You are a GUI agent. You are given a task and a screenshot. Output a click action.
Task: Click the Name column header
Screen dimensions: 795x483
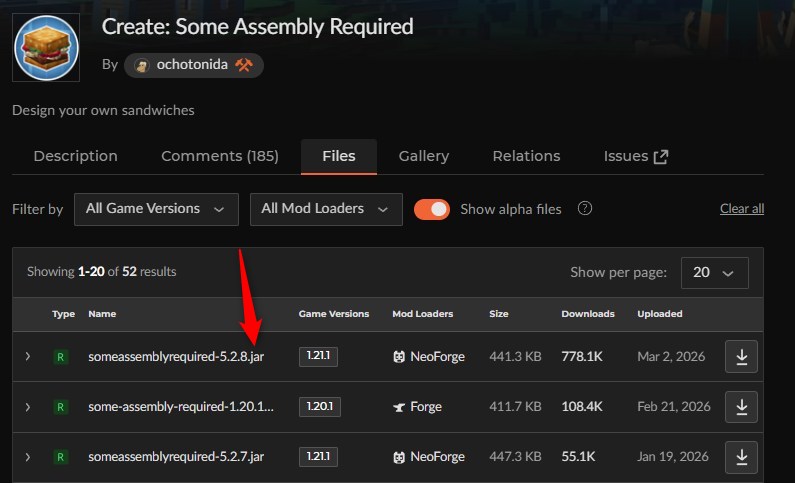pyautogui.click(x=102, y=314)
